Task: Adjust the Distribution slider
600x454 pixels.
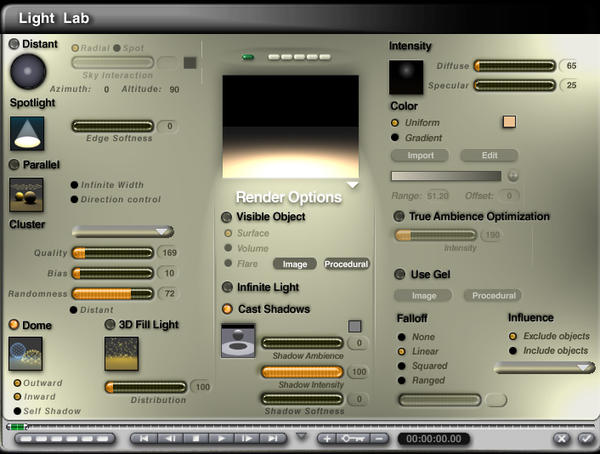Action: click(x=146, y=387)
